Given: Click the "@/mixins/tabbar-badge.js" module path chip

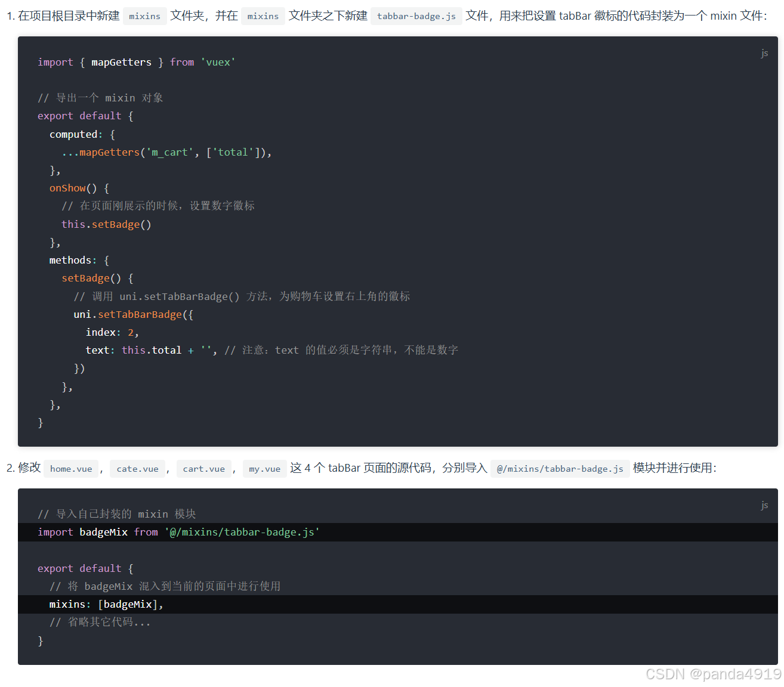Looking at the screenshot, I should click(x=559, y=469).
